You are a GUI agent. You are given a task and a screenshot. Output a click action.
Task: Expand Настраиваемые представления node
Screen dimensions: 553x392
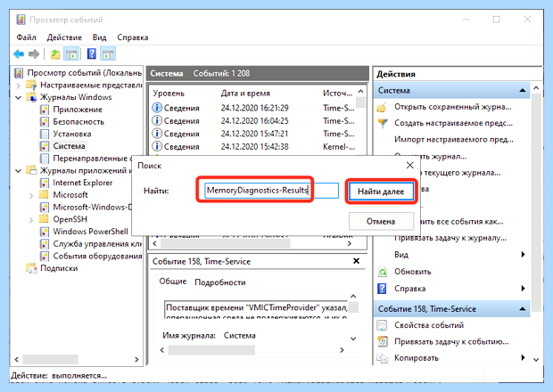(19, 86)
